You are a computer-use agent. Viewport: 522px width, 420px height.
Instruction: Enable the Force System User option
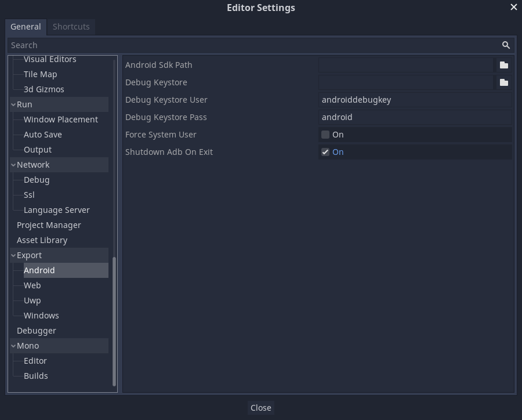[x=325, y=134]
